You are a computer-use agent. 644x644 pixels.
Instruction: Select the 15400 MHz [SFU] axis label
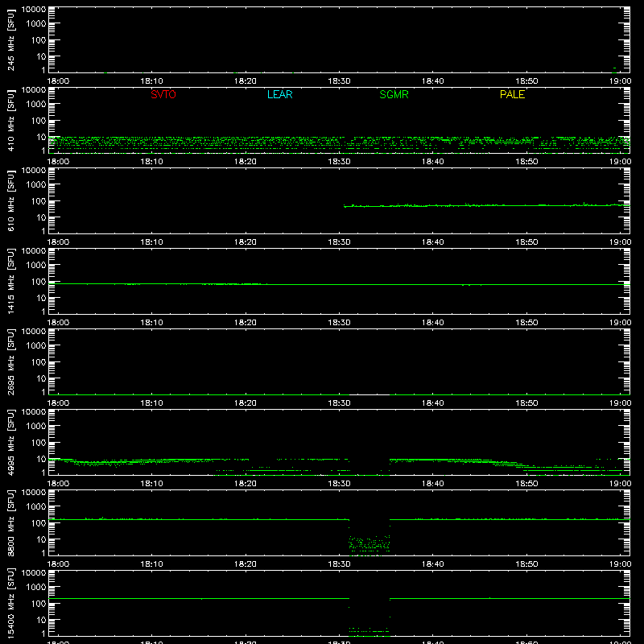10,603
